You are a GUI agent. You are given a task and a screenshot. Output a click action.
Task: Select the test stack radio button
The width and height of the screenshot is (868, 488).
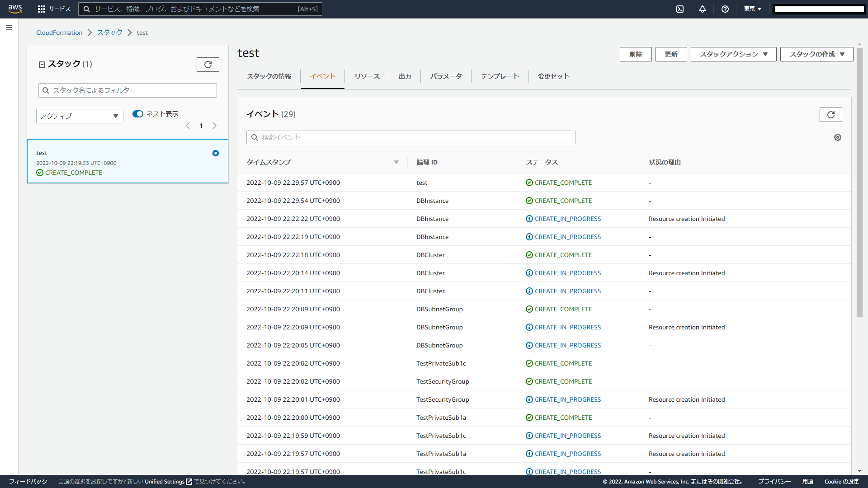click(216, 153)
